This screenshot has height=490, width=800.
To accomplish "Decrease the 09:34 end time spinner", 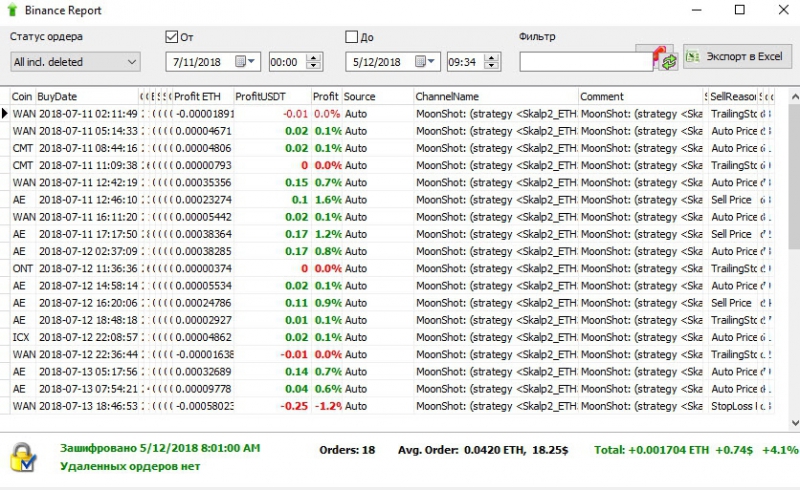I will tap(491, 66).
